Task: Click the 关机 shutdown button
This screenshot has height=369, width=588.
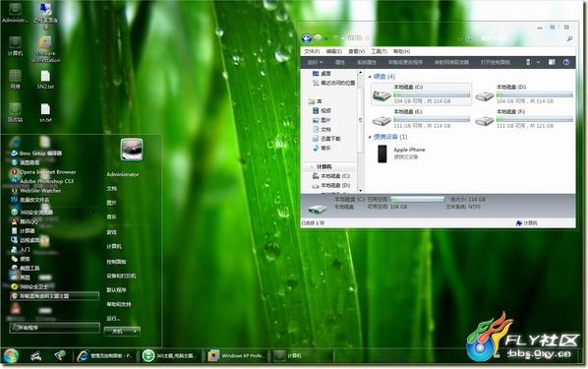Action: point(117,332)
